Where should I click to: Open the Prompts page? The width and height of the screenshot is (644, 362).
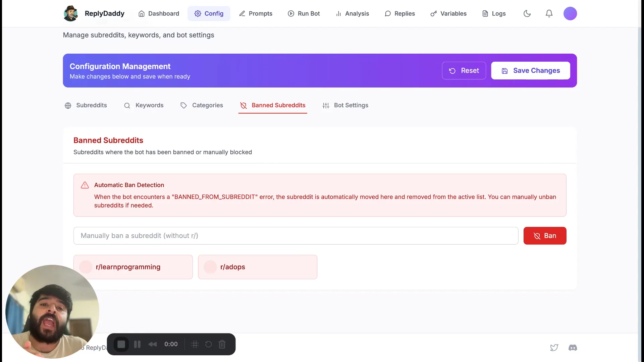256,13
